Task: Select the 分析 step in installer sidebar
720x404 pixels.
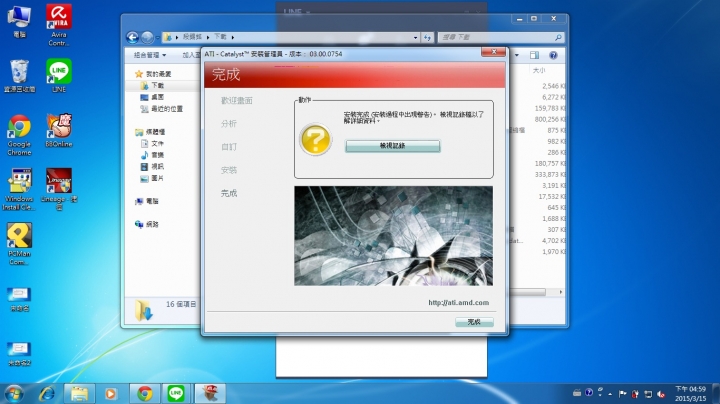Action: pyautogui.click(x=229, y=123)
